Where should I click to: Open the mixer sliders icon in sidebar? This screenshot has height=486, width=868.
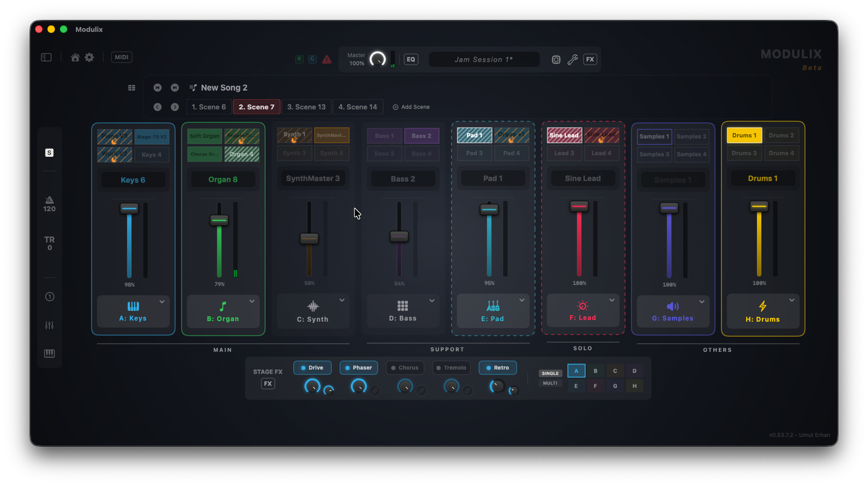coord(49,325)
